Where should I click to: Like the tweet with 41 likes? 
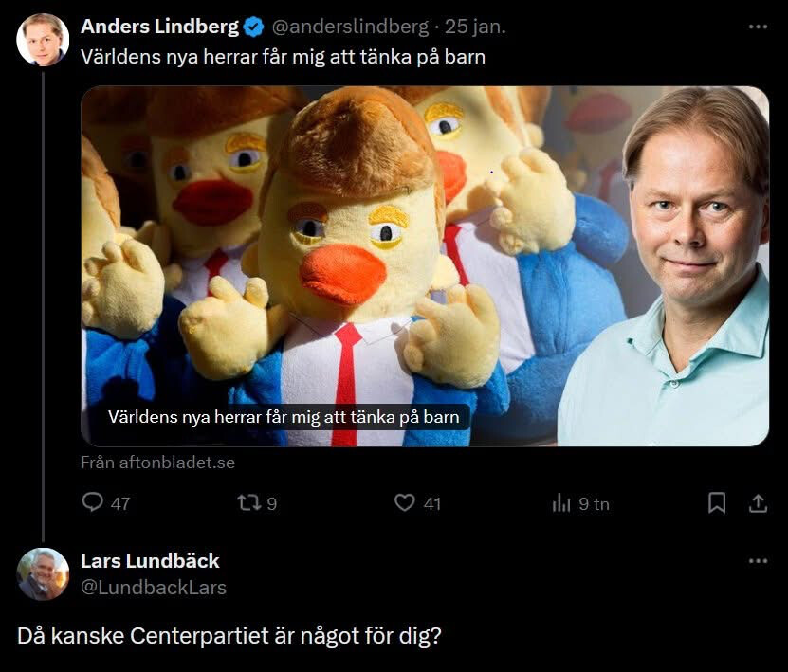click(417, 502)
